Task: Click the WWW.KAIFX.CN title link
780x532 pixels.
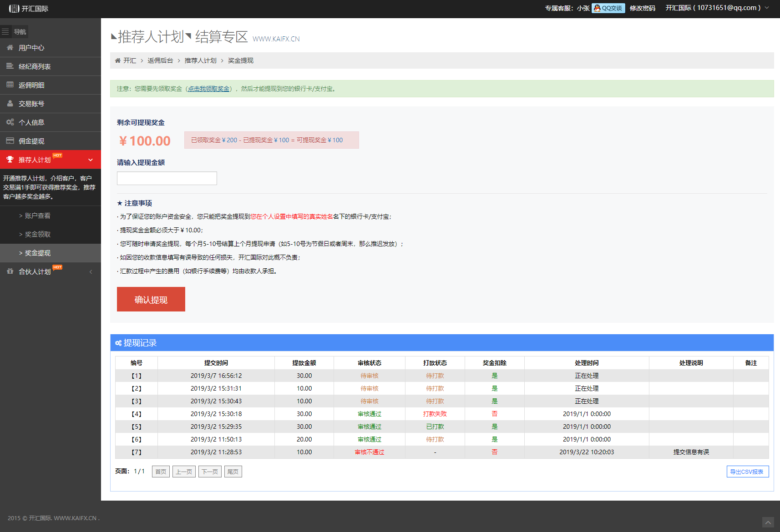Action: [276, 39]
